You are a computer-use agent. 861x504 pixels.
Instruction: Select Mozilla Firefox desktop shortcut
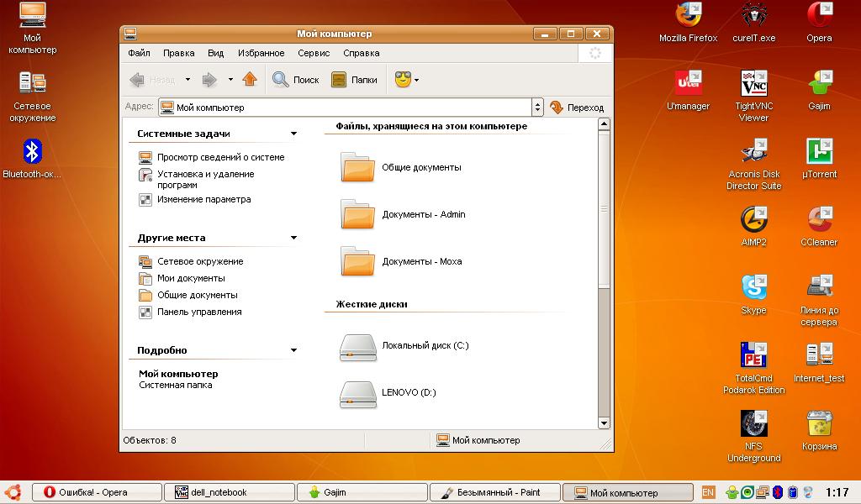click(x=688, y=23)
